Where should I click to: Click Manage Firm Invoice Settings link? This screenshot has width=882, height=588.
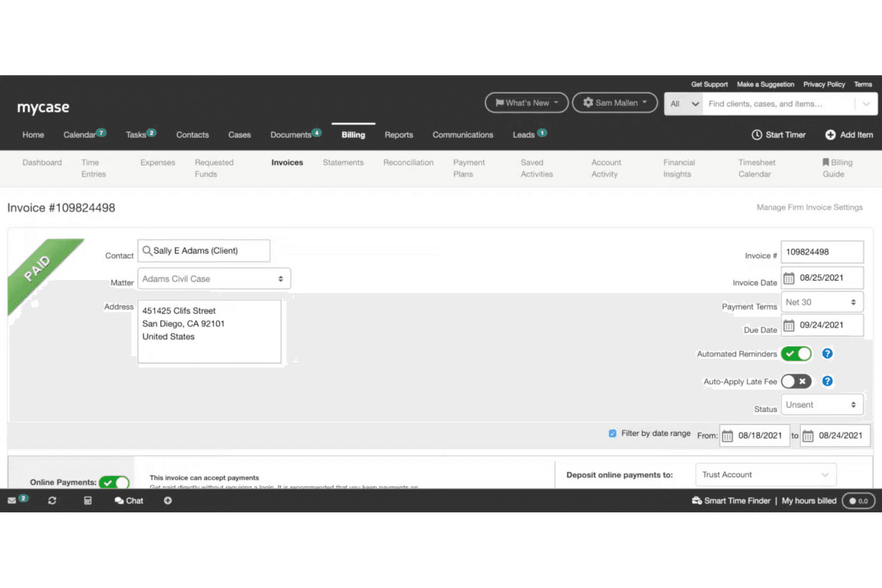[809, 207]
